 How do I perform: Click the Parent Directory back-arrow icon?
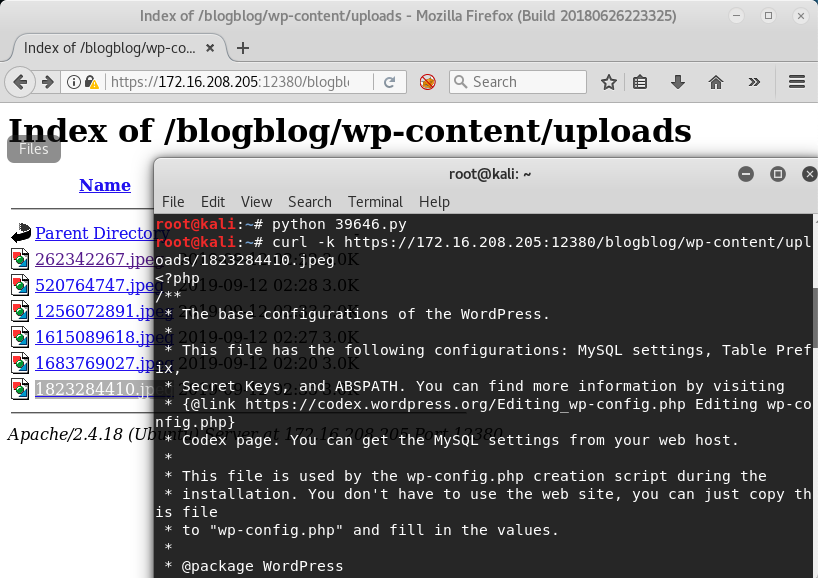[20, 233]
